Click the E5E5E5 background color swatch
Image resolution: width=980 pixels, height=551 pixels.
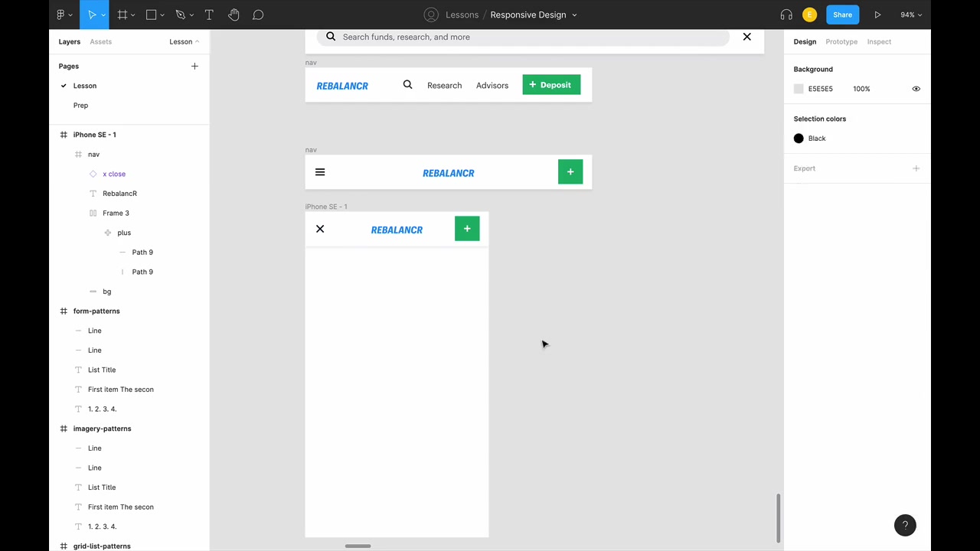pyautogui.click(x=799, y=89)
